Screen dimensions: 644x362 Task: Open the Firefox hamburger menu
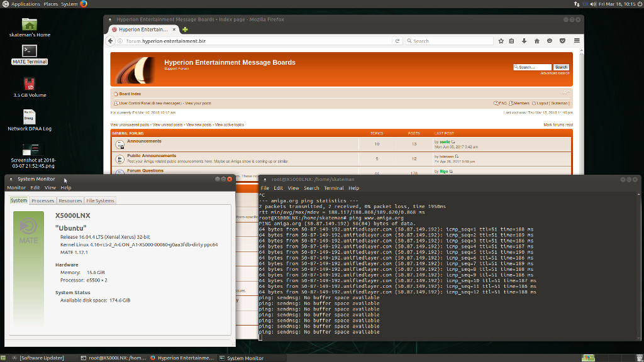pos(577,41)
